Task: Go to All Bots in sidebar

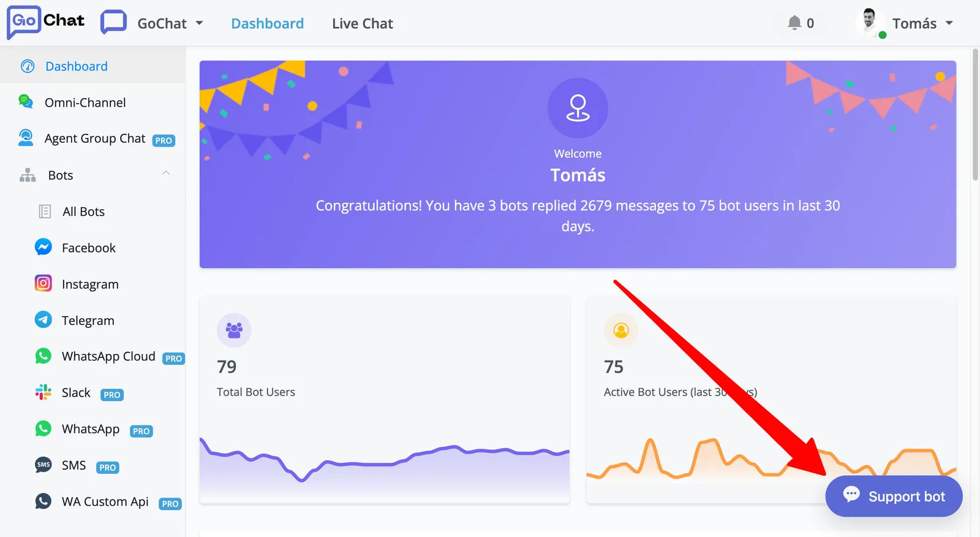Action: pos(83,211)
